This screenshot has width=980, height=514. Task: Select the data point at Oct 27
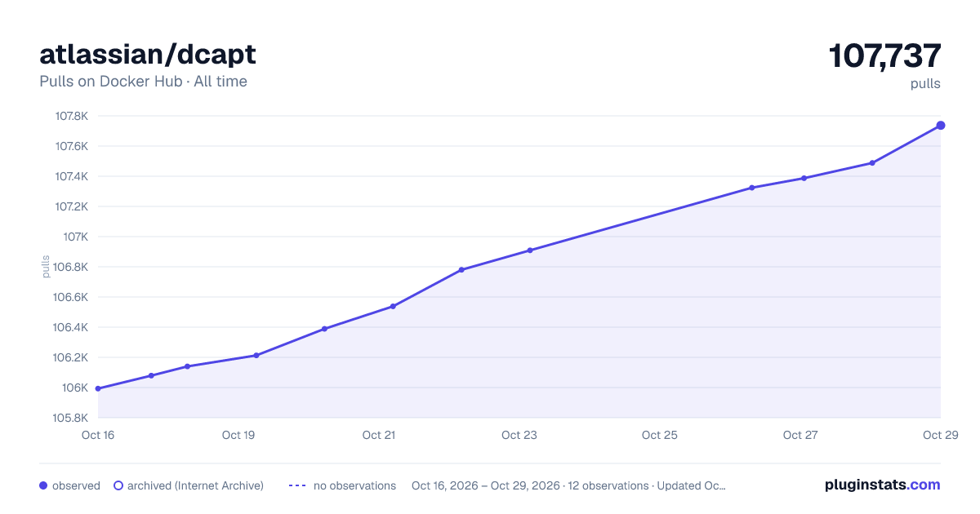pos(804,178)
